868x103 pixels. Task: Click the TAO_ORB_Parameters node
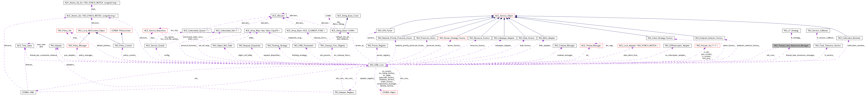click(x=304, y=45)
